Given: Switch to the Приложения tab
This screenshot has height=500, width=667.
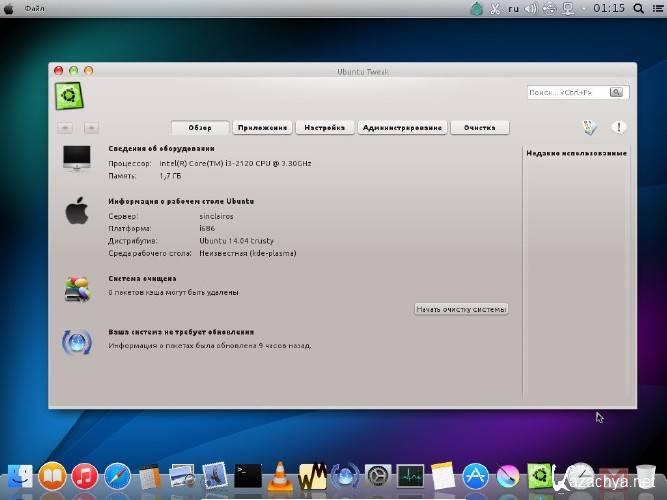Looking at the screenshot, I should 263,128.
